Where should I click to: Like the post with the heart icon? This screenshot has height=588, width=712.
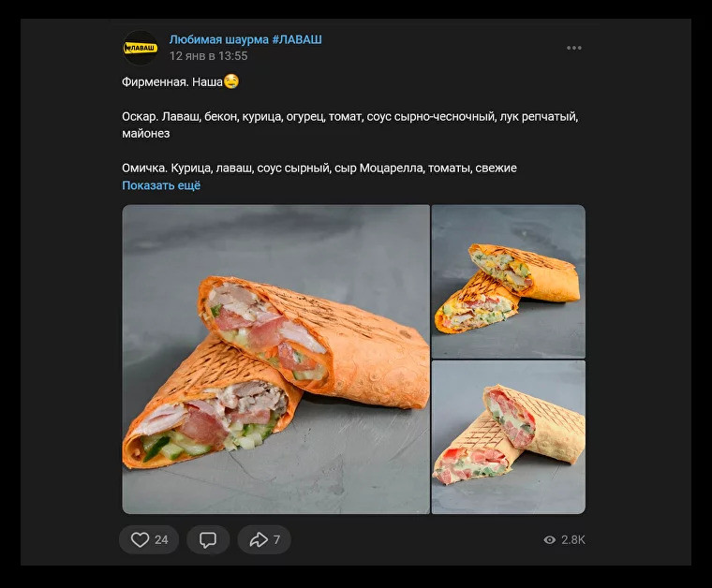[x=140, y=539]
